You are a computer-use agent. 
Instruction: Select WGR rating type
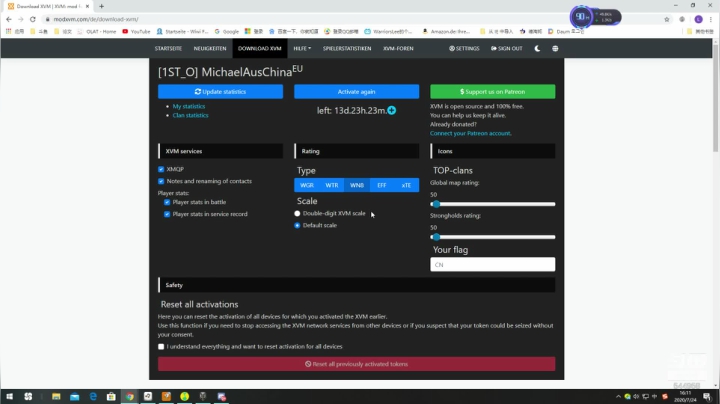pyautogui.click(x=307, y=185)
